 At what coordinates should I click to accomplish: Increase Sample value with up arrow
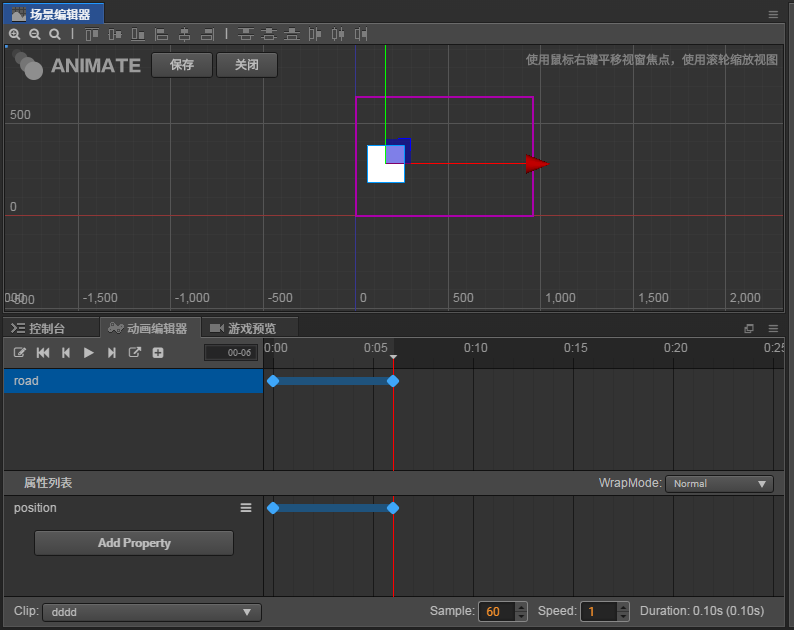click(521, 607)
